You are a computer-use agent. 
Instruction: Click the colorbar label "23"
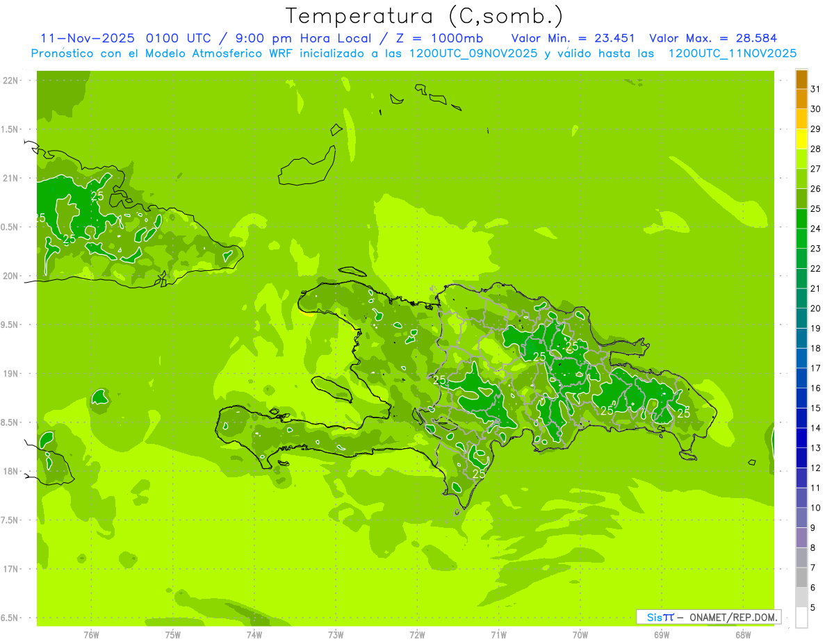coord(815,249)
